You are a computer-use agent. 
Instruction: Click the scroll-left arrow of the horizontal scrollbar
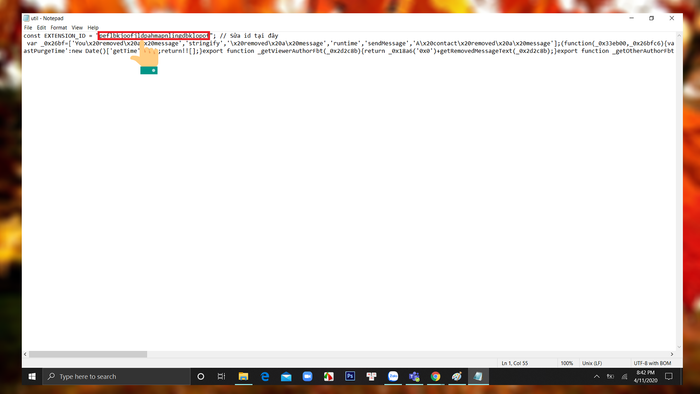tap(25, 354)
